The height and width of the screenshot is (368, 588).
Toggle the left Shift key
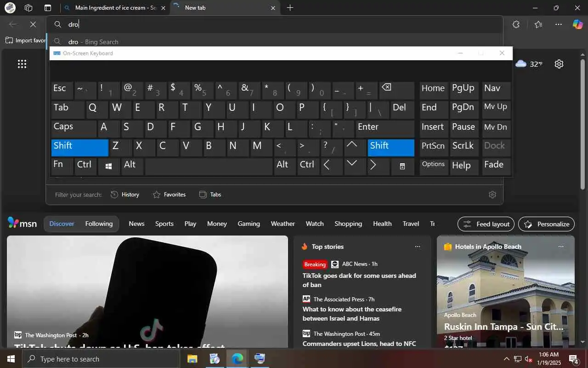click(x=79, y=147)
